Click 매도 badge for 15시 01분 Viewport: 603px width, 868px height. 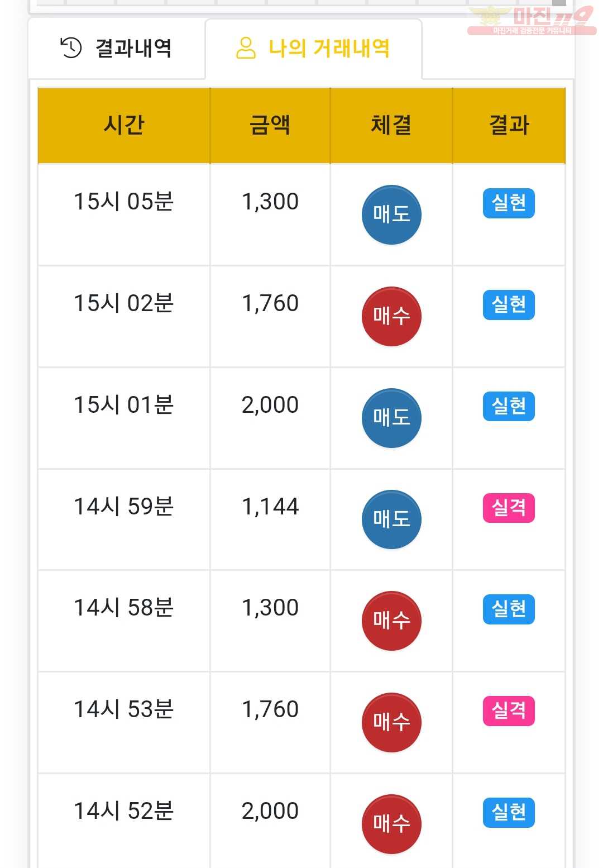391,418
